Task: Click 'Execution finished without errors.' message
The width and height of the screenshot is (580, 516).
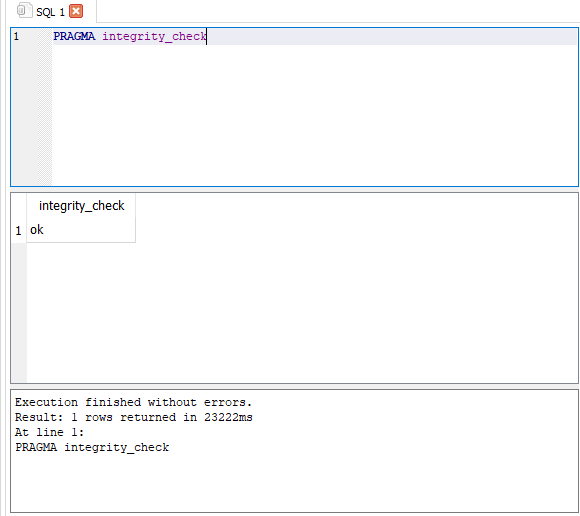Action: point(133,402)
